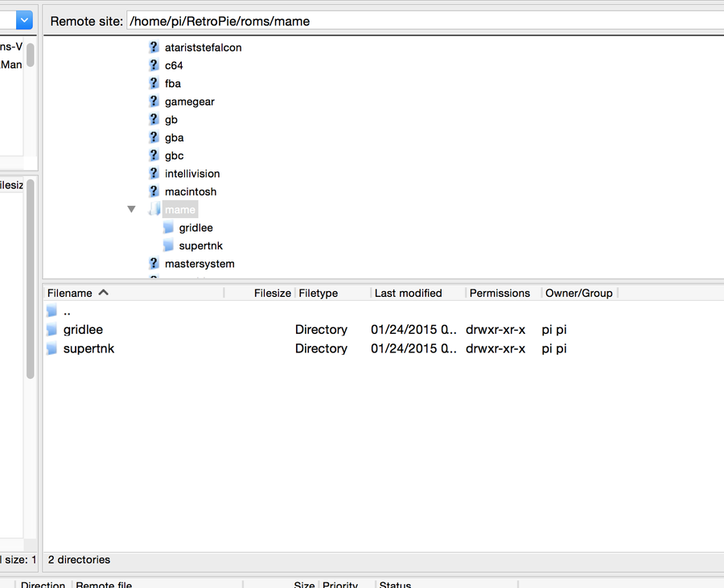
Task: Sort files by Last modified header
Action: click(x=408, y=294)
